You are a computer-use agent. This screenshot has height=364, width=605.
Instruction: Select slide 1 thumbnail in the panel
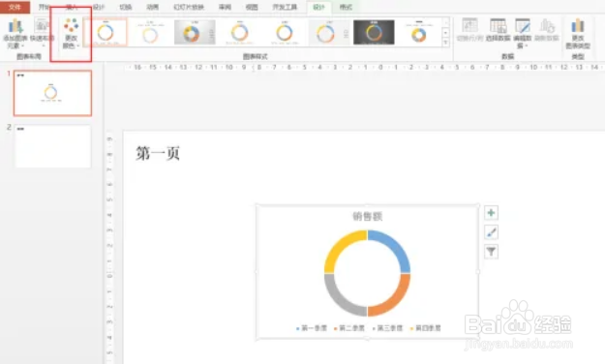coord(53,93)
